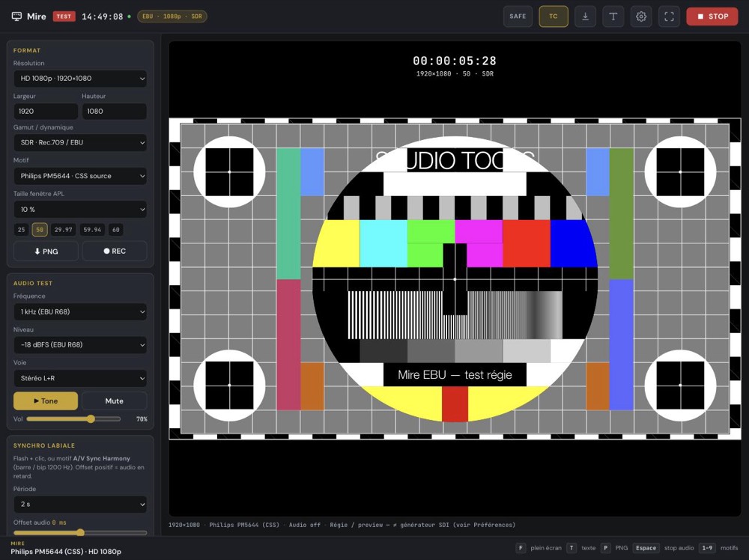749x560 pixels.
Task: Select the 59.94 frame rate option
Action: pos(92,230)
